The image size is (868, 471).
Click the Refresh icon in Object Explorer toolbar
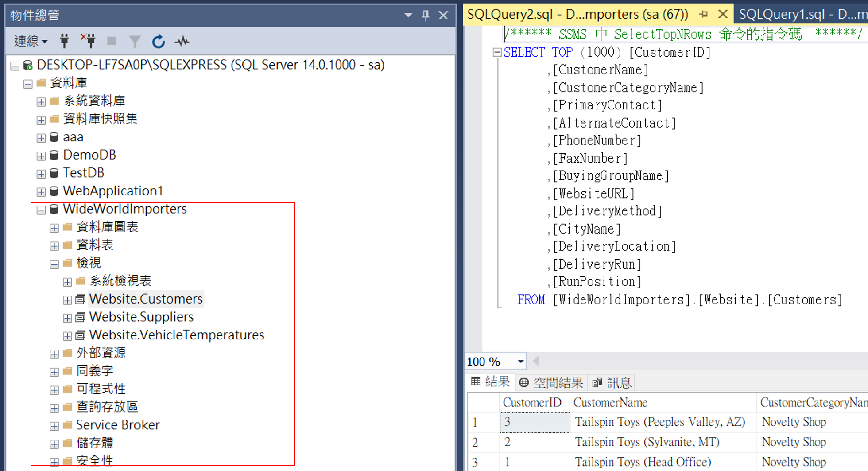coord(158,41)
